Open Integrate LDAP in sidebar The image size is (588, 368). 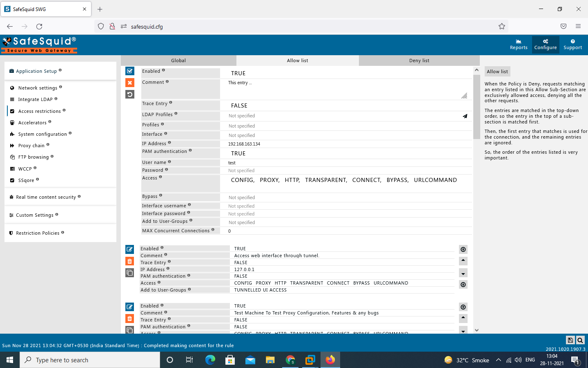(x=35, y=99)
